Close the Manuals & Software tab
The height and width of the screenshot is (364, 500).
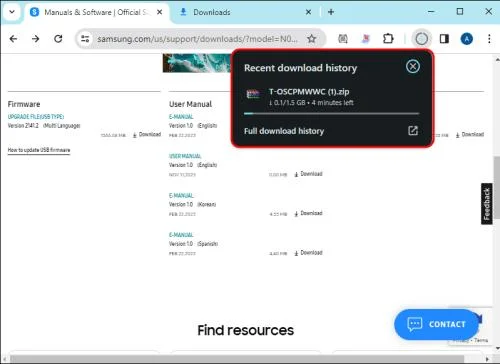[159, 12]
